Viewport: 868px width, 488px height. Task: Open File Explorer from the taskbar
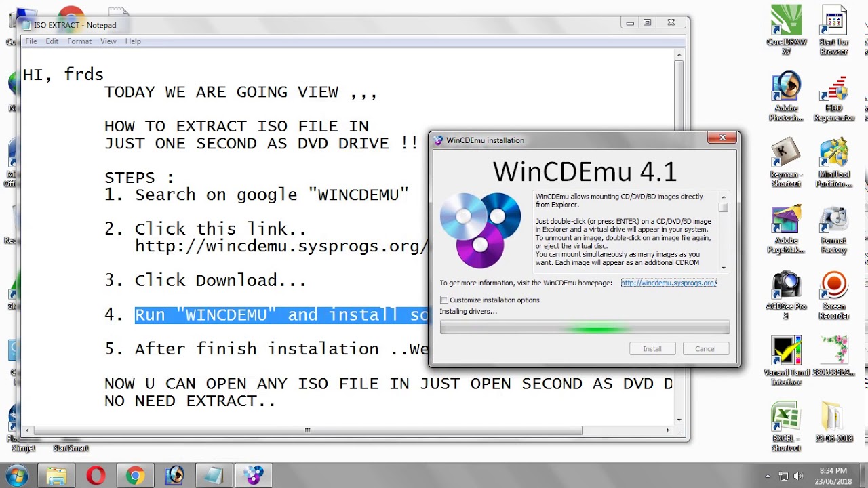[56, 476]
